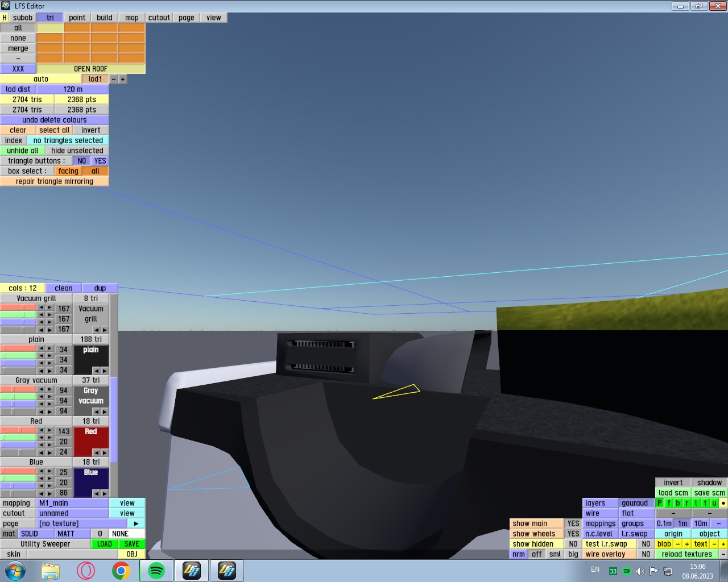Open the subob tab

(23, 18)
